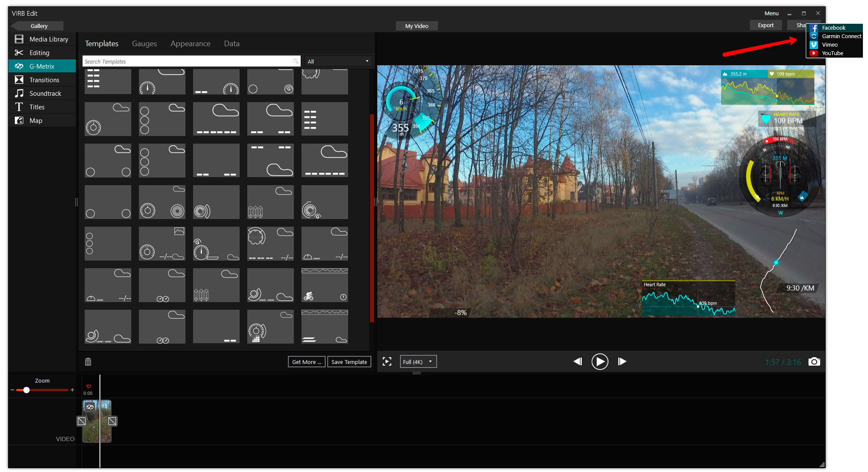The image size is (868, 472).
Task: Step to previous frame
Action: pos(578,361)
